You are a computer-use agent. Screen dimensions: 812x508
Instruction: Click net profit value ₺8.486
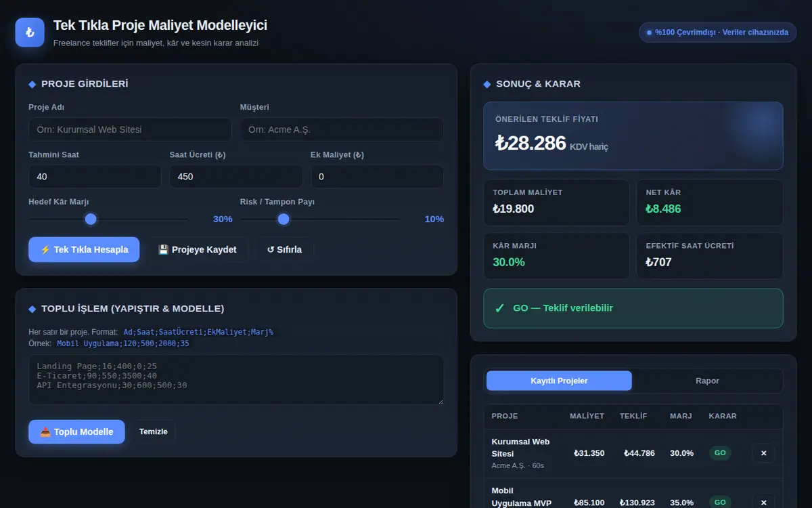(663, 209)
